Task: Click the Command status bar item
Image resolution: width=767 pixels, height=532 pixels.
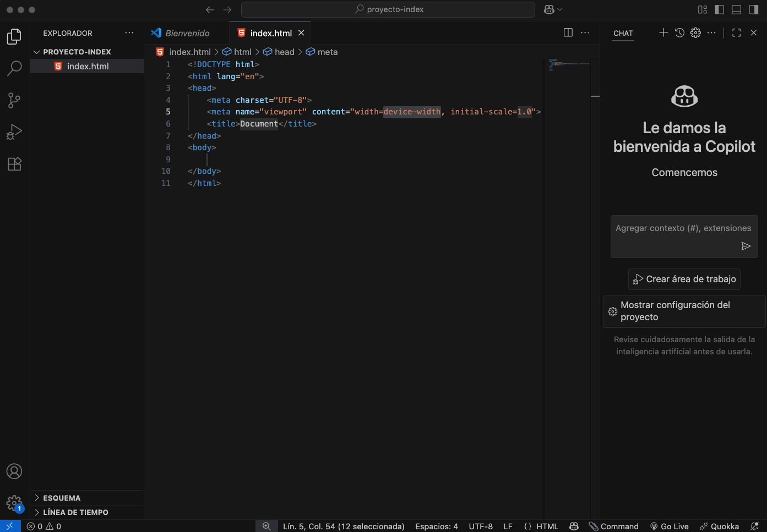Action: [613, 526]
